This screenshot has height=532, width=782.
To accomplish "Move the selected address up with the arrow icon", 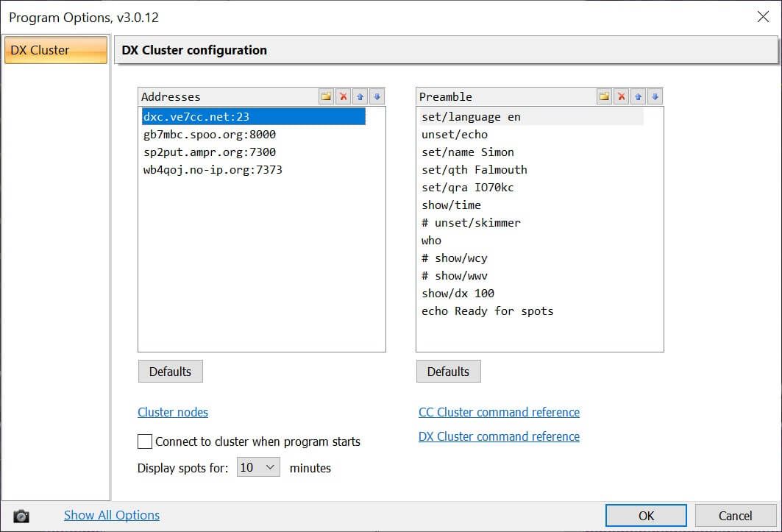I will (360, 96).
